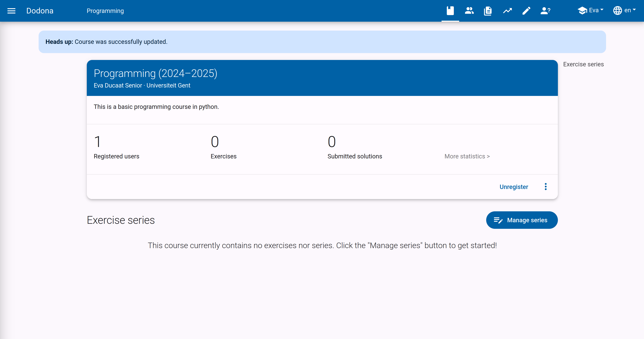
Task: Click the Exercises count statistic
Action: 223,147
